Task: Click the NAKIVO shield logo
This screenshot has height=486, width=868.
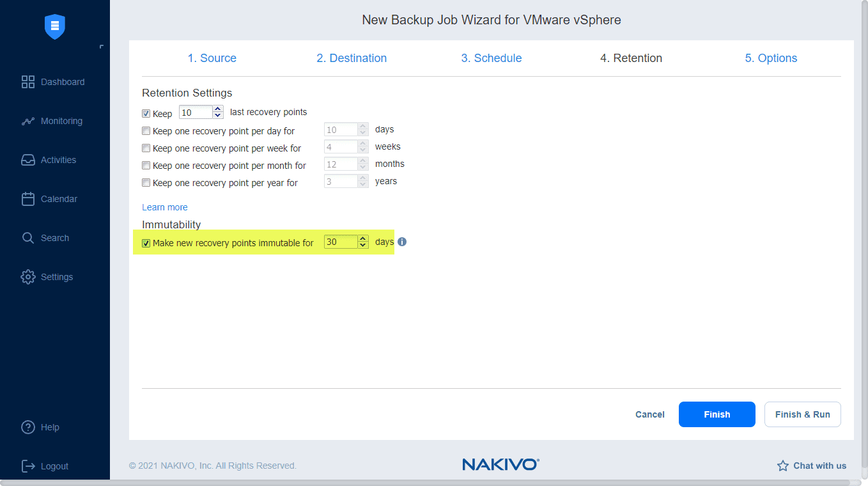Action: (55, 27)
